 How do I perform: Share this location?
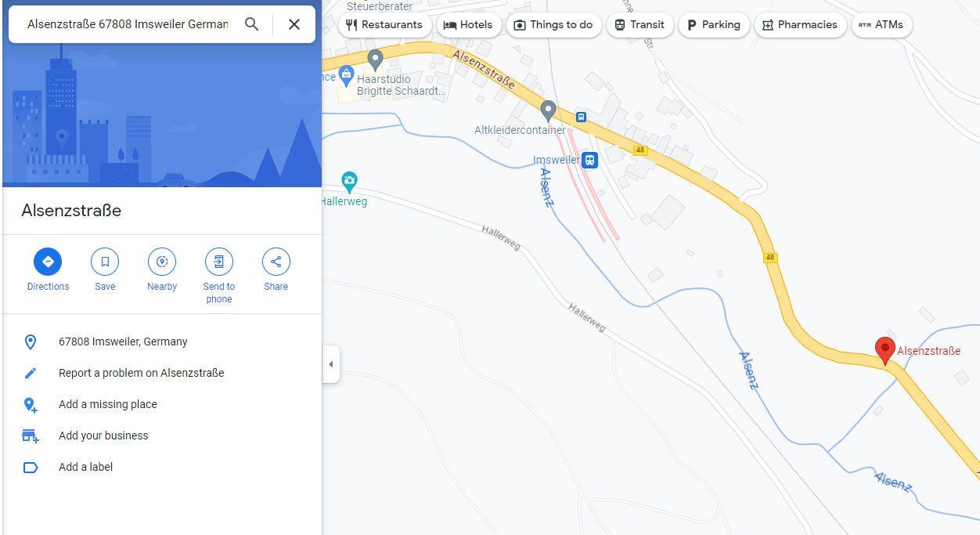pos(276,262)
